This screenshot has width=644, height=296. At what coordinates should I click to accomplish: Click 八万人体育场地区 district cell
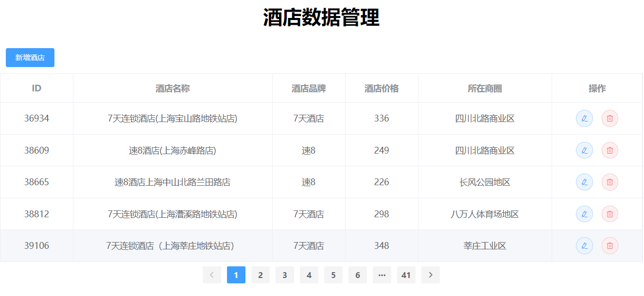[x=485, y=214]
